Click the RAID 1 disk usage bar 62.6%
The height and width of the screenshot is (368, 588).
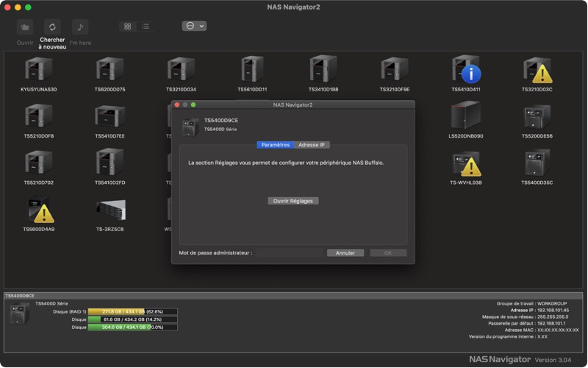(133, 311)
